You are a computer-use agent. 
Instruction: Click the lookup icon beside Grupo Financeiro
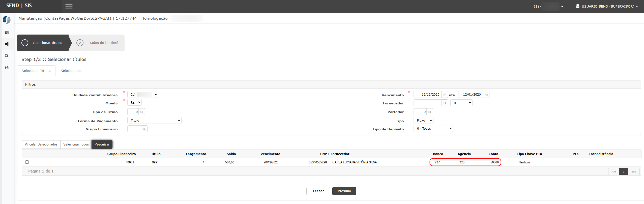(x=144, y=129)
